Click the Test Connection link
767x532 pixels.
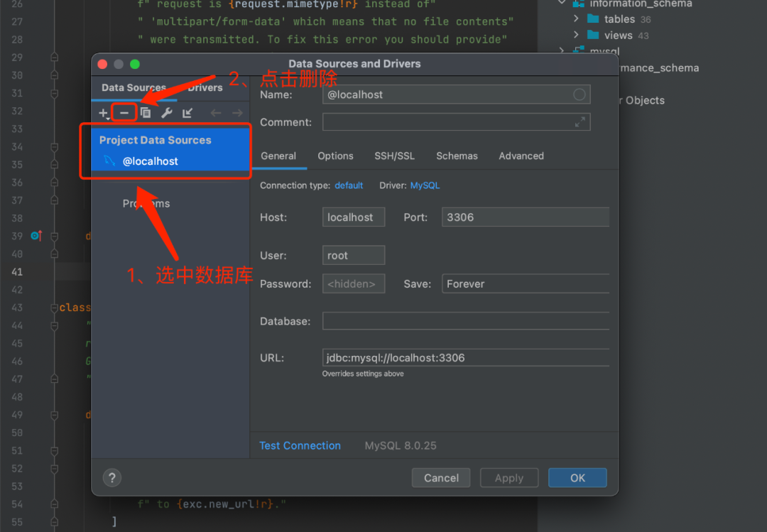point(300,445)
